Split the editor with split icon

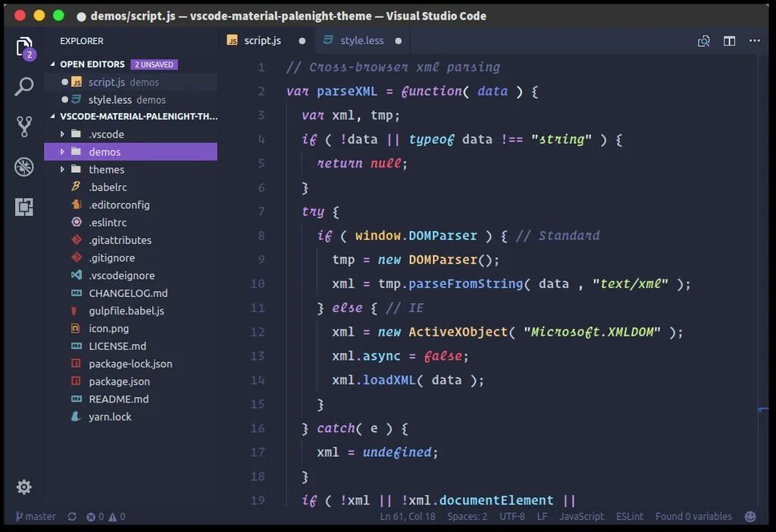729,41
